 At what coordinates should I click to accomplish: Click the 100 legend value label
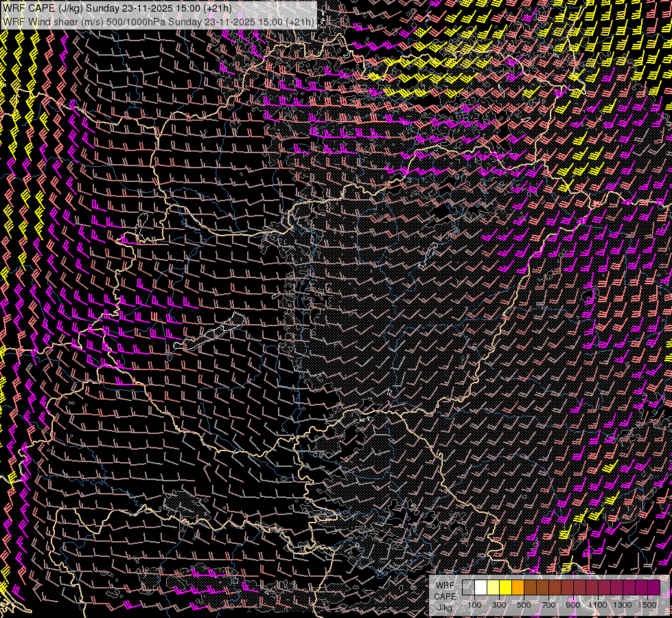coord(474,605)
